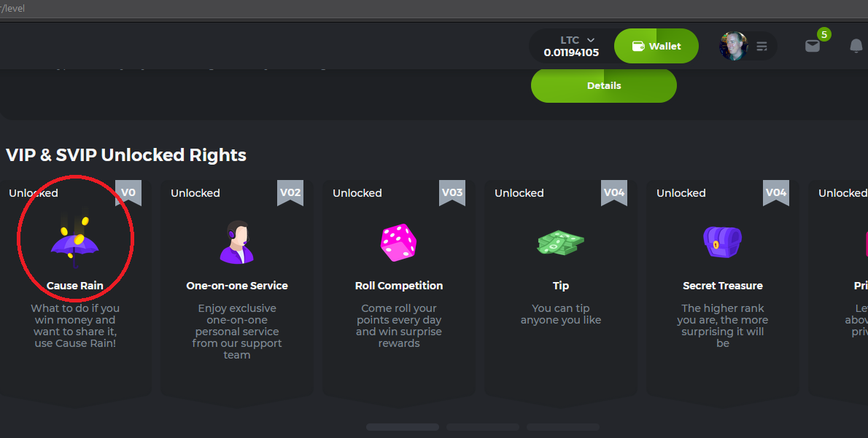Click the V02 badge on One-on-one Service
The image size is (868, 438).
(x=290, y=193)
